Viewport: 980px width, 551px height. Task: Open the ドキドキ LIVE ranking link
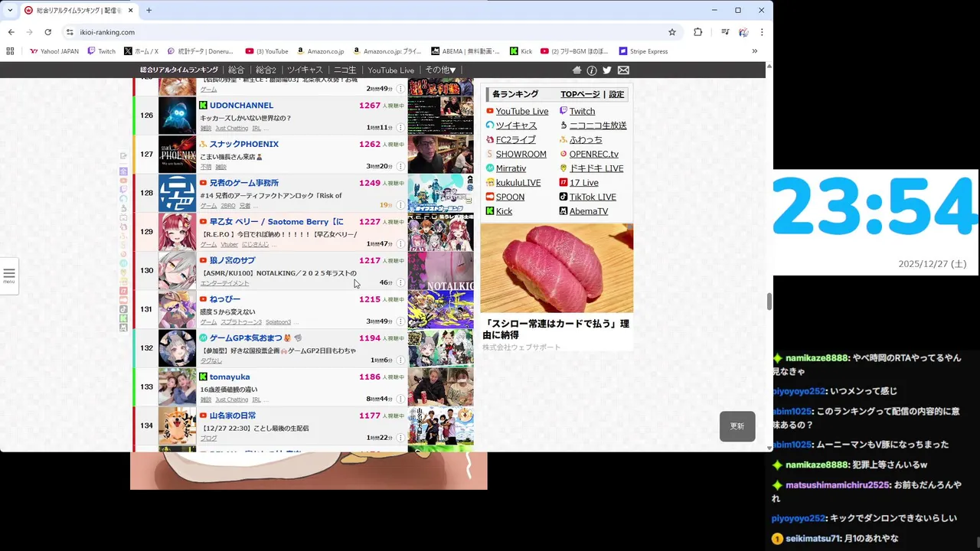point(596,168)
